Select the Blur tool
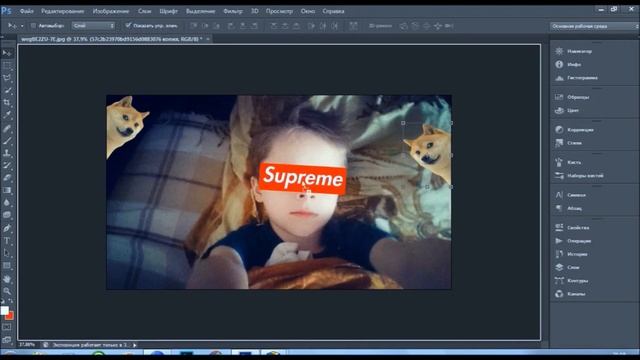Image resolution: width=640 pixels, height=360 pixels. (7, 202)
